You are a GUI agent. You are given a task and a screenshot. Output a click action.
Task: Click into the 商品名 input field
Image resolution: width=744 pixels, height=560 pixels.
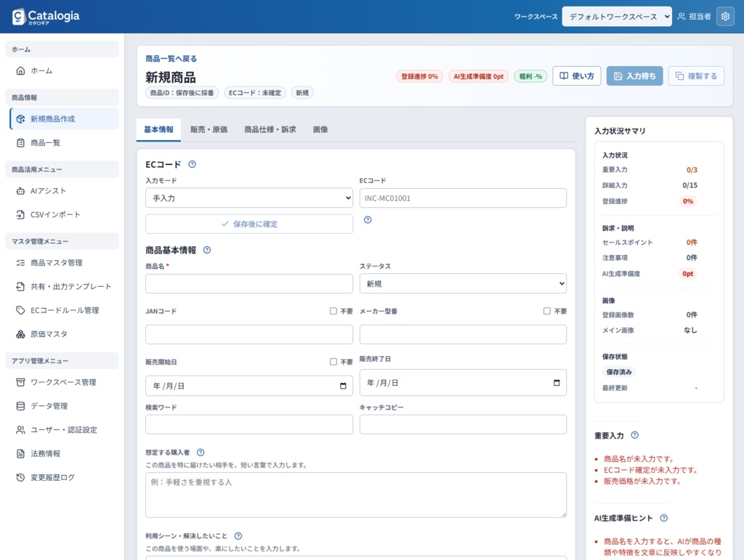click(249, 283)
